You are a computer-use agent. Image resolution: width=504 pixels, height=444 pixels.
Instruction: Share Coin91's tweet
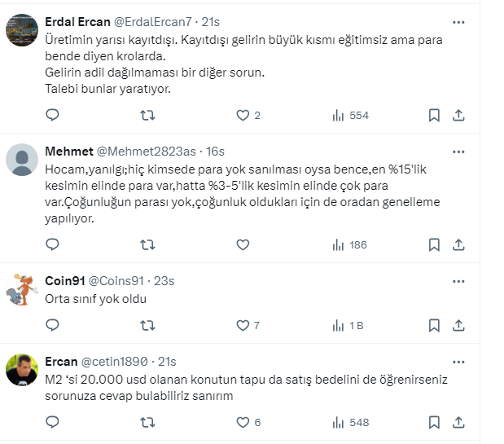click(458, 325)
